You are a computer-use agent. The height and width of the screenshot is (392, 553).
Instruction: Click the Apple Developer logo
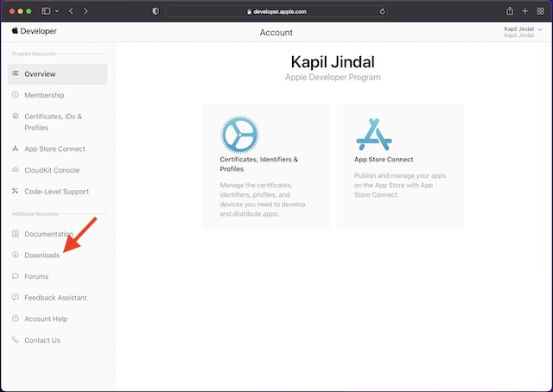pos(35,31)
